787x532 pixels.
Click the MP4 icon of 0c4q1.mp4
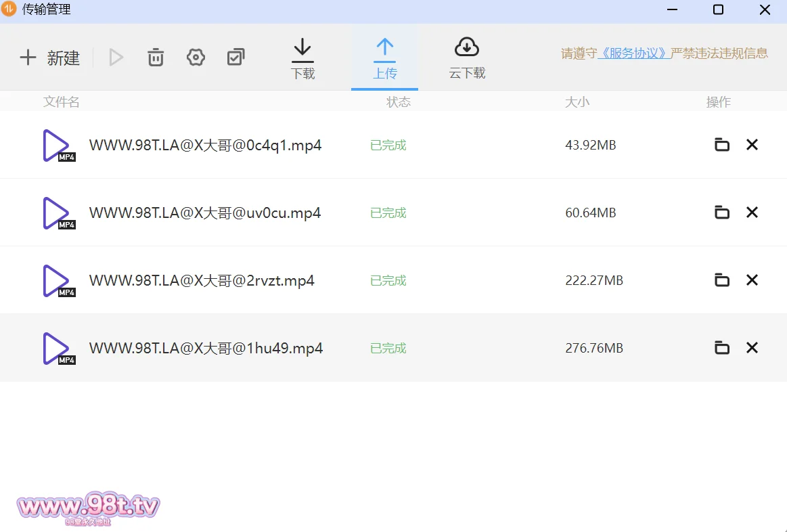pyautogui.click(x=58, y=146)
